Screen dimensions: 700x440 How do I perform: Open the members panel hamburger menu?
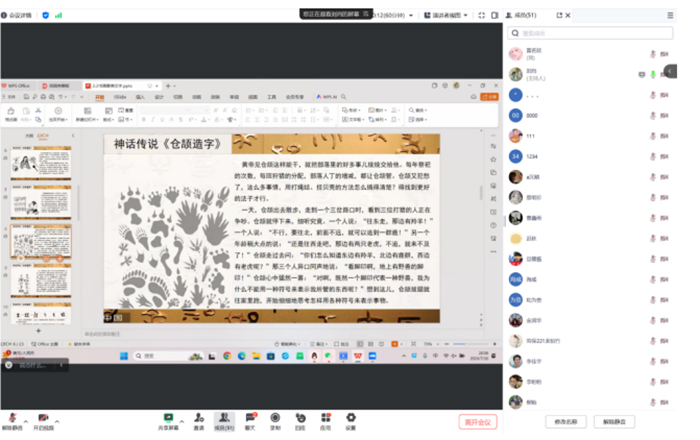(x=670, y=15)
